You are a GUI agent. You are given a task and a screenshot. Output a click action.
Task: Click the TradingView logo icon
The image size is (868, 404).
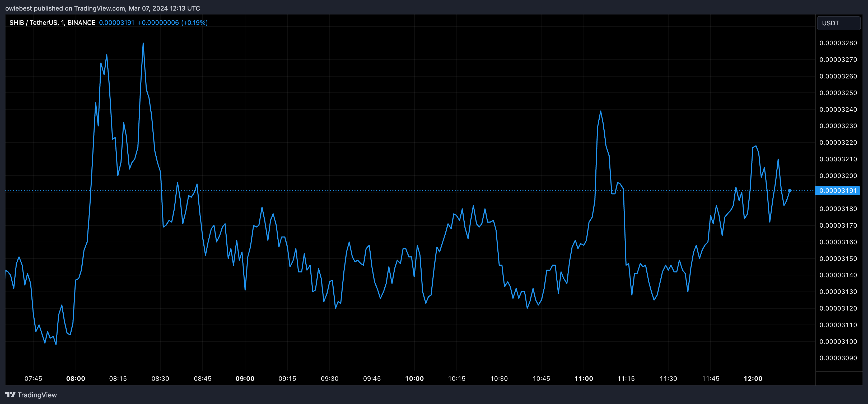click(x=10, y=394)
